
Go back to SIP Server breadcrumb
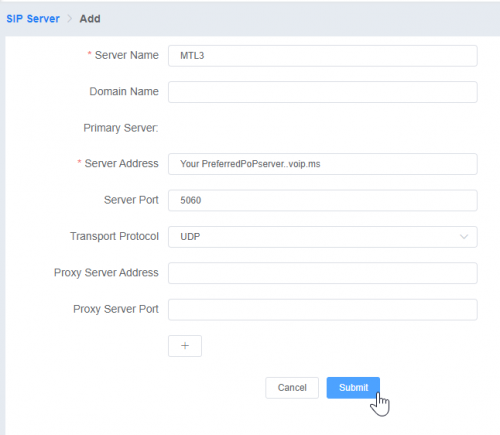coord(33,19)
